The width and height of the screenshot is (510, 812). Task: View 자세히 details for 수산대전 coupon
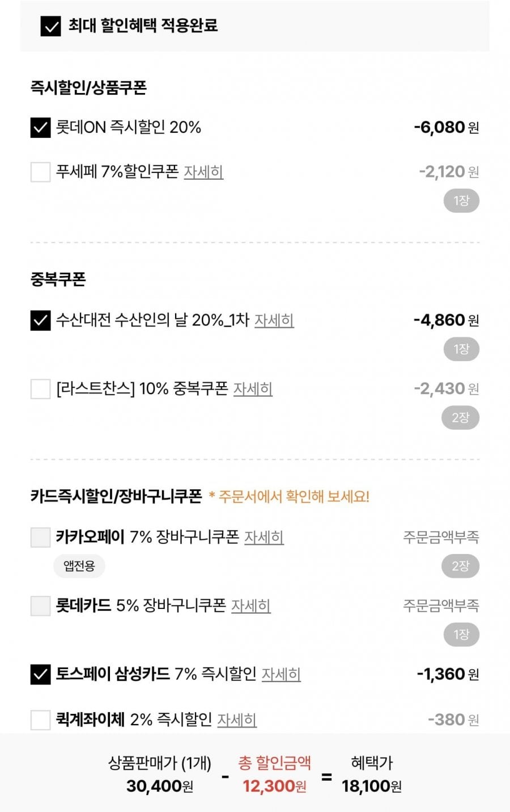[x=274, y=320]
